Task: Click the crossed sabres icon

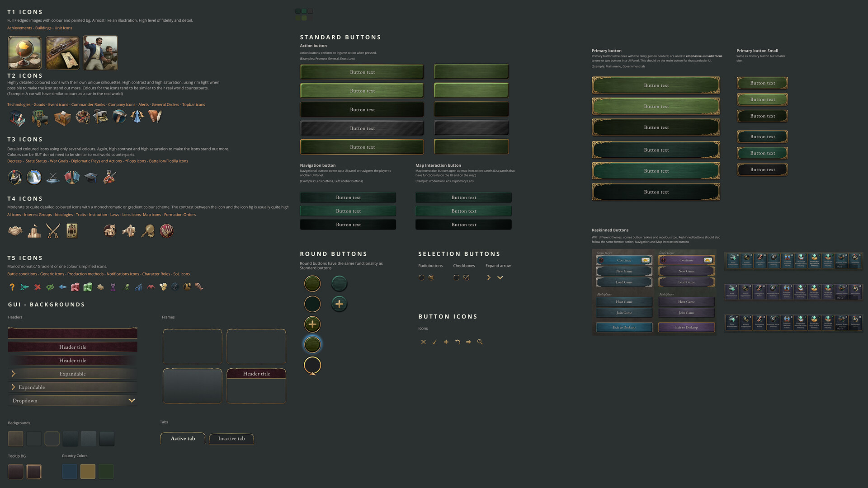Action: click(53, 231)
